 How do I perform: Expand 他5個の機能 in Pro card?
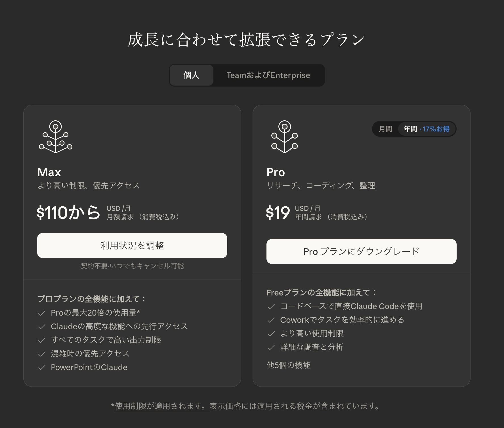coord(288,365)
